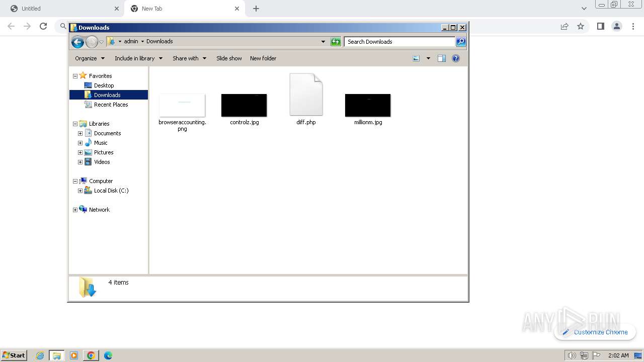The width and height of the screenshot is (644, 362).
Task: Collapse Favorites group
Action: pyautogui.click(x=75, y=76)
